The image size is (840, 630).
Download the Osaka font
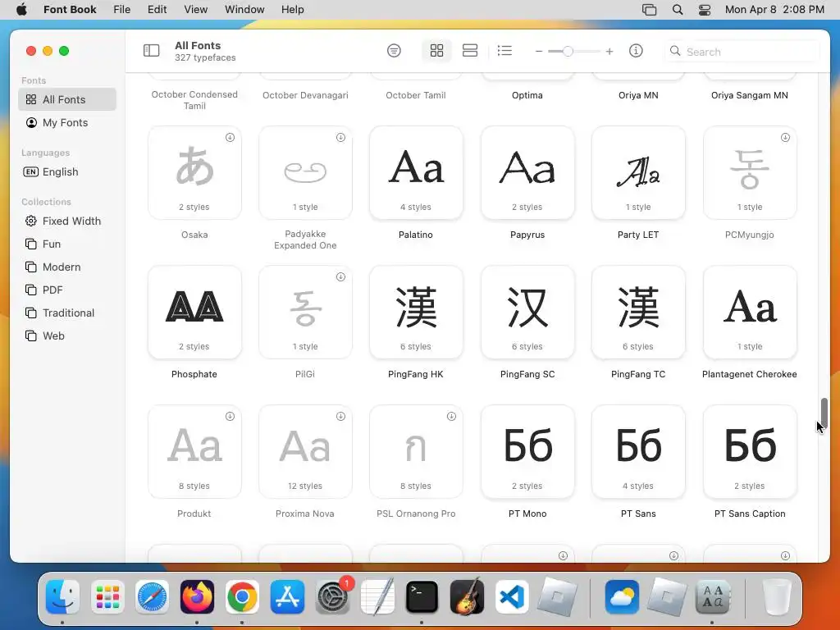tap(230, 138)
